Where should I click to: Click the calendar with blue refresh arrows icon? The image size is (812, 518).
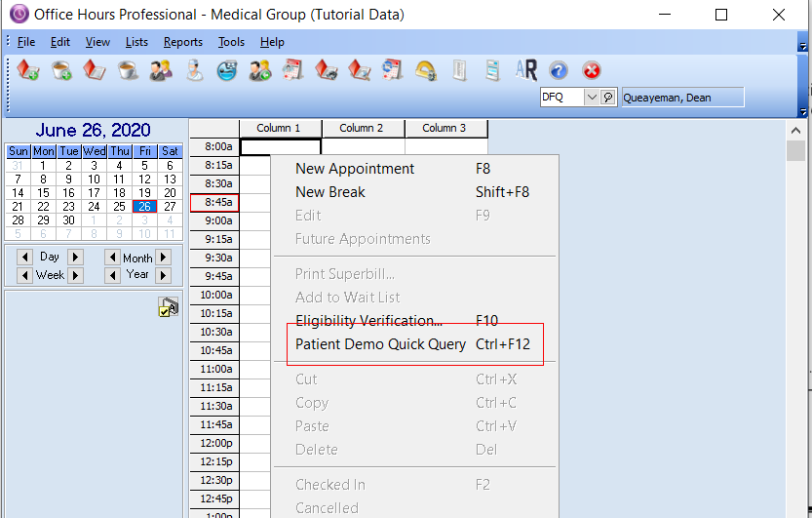click(x=392, y=70)
